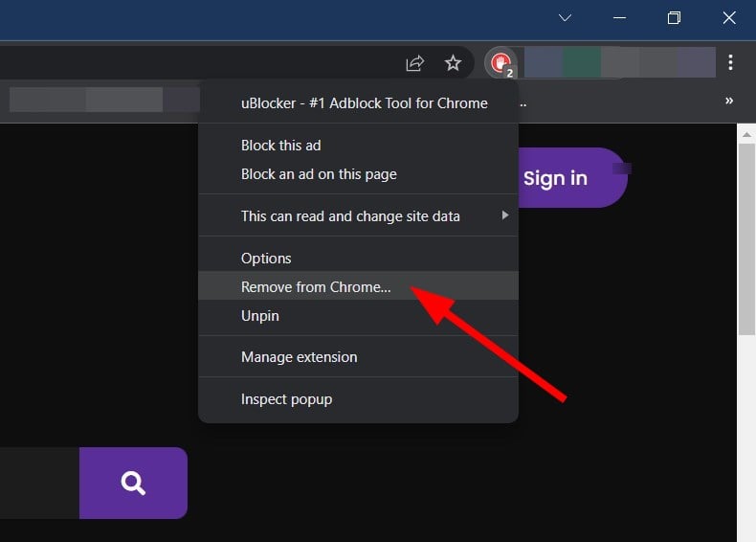Click the purple search magnifier button
Image resolution: width=756 pixels, height=542 pixels.
point(133,484)
